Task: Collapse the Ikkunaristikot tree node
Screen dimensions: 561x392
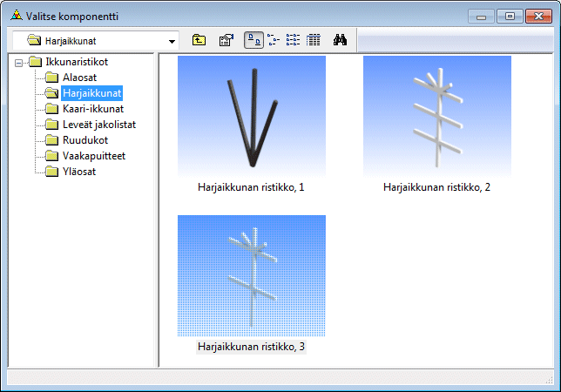Action: (19, 63)
